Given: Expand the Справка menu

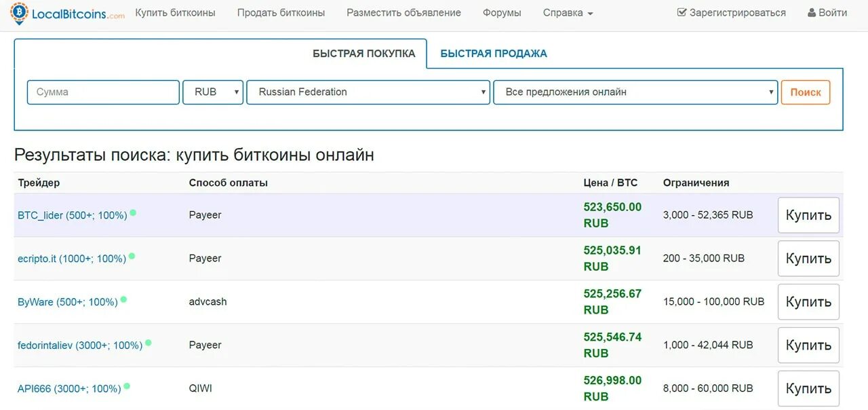Looking at the screenshot, I should (568, 13).
